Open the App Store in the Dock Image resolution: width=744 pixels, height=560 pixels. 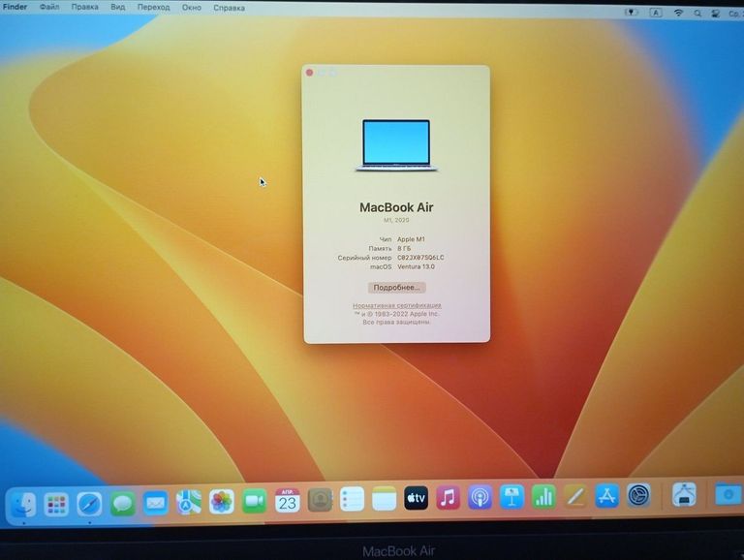coord(606,496)
